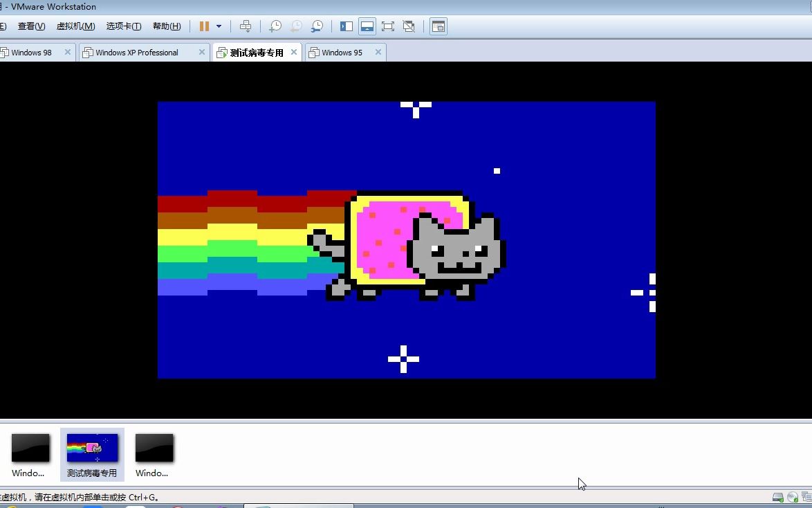Enter full screen mode

pos(388,26)
